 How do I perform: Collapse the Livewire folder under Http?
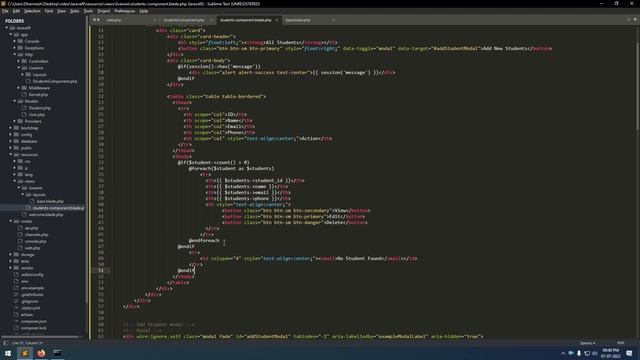tap(19, 68)
